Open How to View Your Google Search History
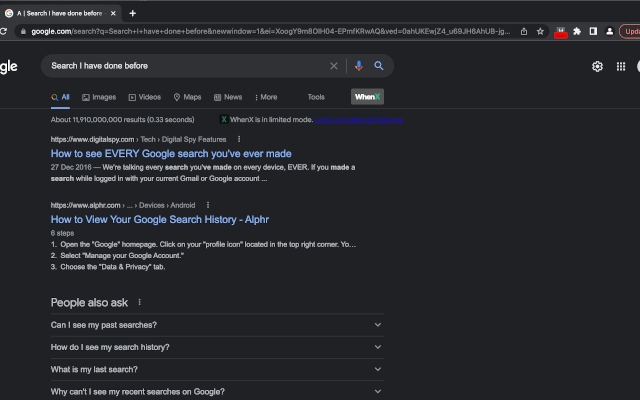The image size is (640, 400). (160, 219)
